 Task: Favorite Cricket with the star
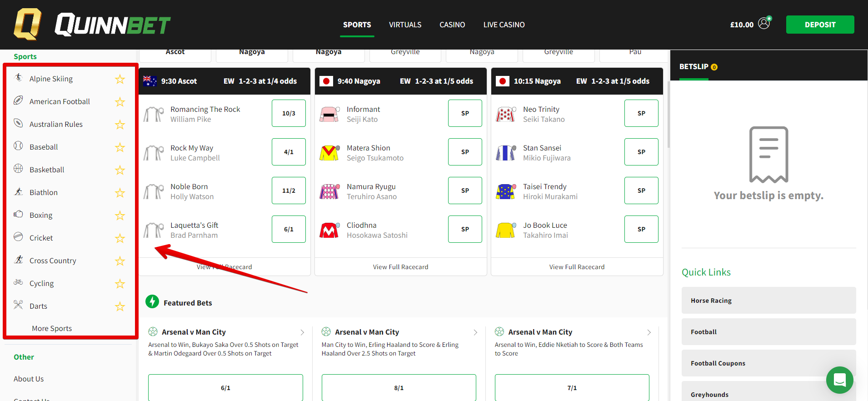(120, 238)
